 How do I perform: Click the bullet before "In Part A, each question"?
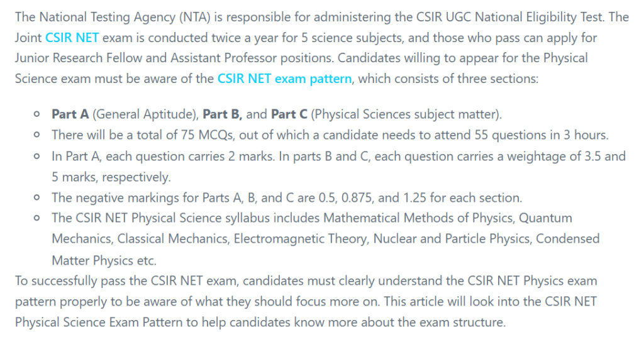pos(38,156)
